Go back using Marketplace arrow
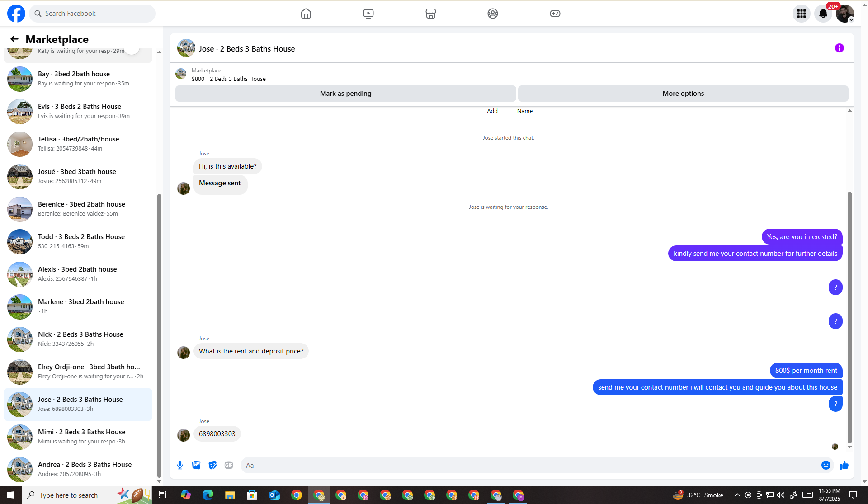This screenshot has height=504, width=868. click(14, 39)
